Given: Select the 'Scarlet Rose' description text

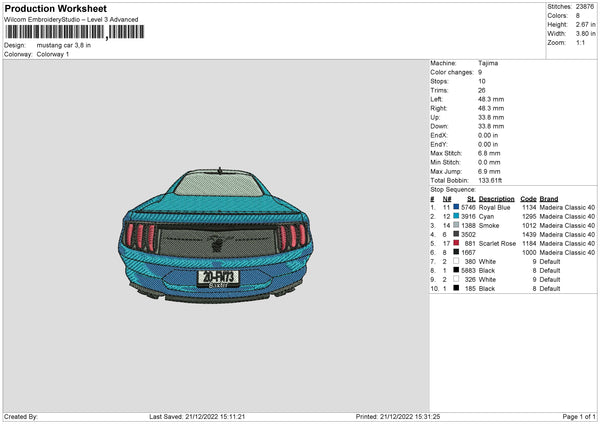Looking at the screenshot, I should [x=497, y=243].
